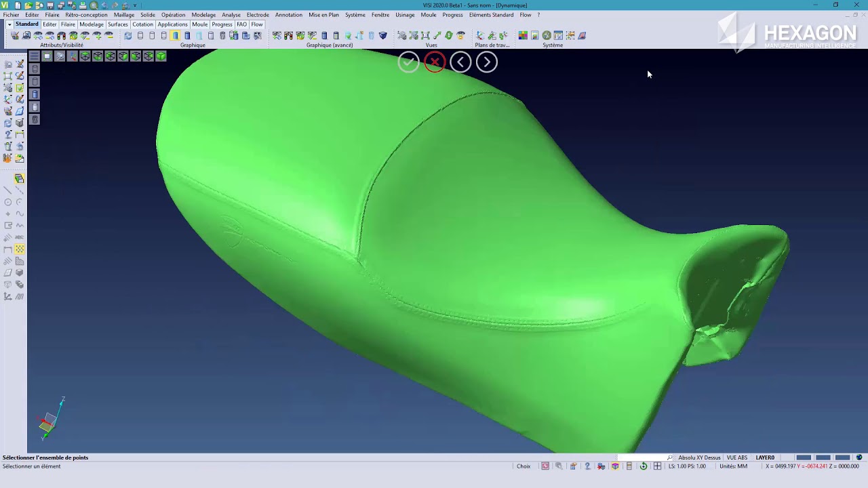Open the quick access toolbar dropdown arrow
This screenshot has height=488, width=868.
(x=135, y=5)
